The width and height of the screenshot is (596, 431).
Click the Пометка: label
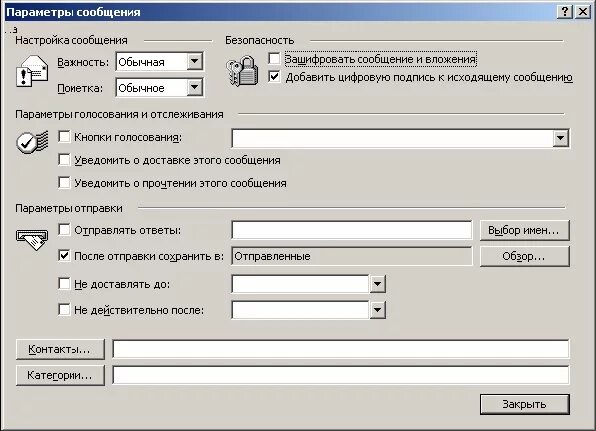click(80, 88)
